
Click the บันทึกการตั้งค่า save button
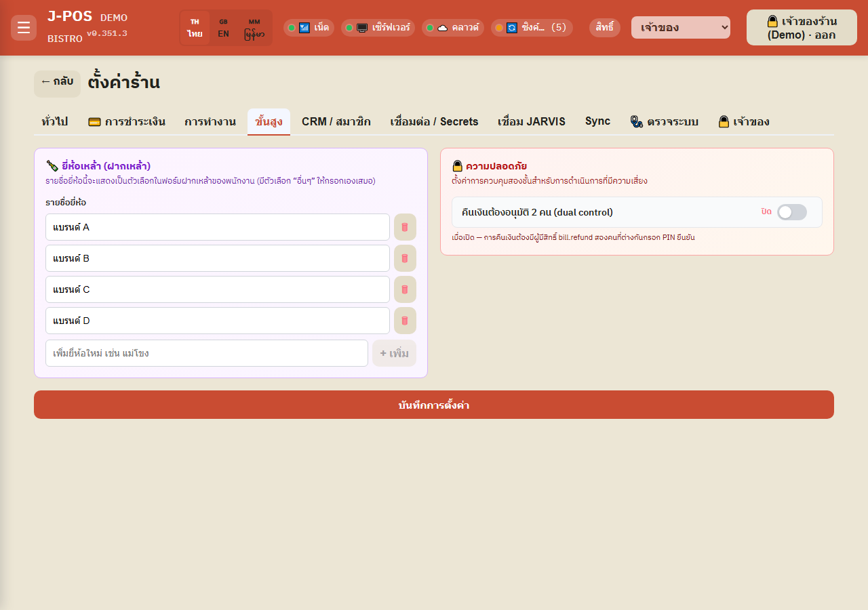pyautogui.click(x=434, y=405)
